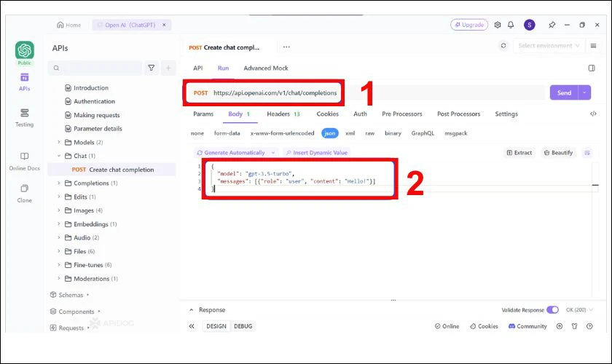
Task: Toggle the Validate Response switch
Action: [x=552, y=310]
